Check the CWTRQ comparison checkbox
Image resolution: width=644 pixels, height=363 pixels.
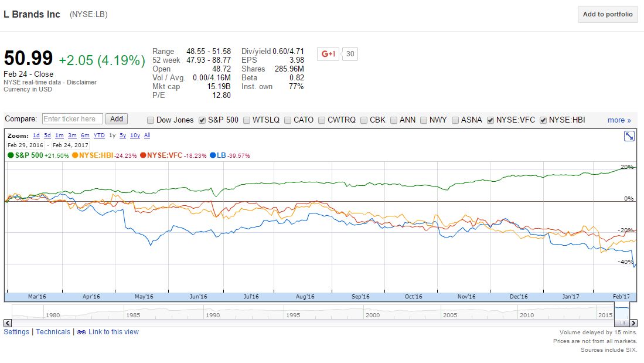(322, 120)
